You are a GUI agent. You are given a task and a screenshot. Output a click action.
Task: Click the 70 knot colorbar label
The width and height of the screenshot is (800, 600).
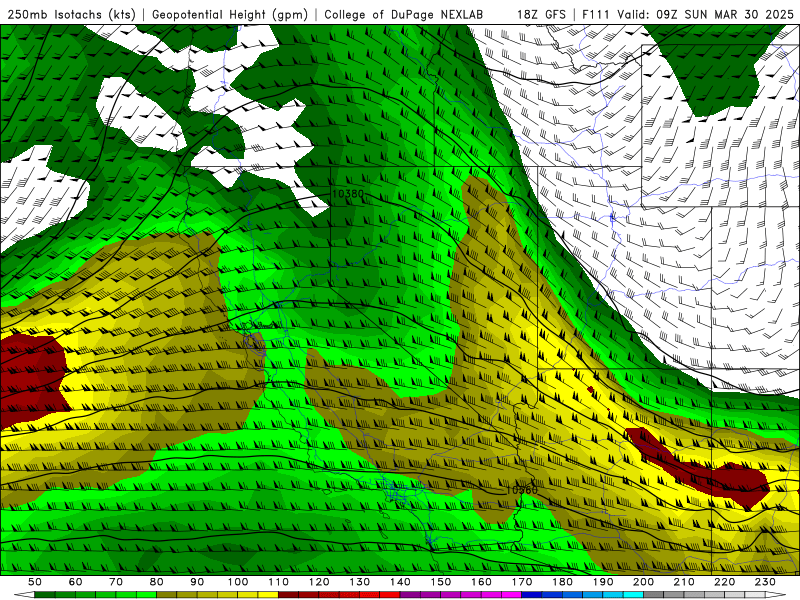[x=116, y=582]
